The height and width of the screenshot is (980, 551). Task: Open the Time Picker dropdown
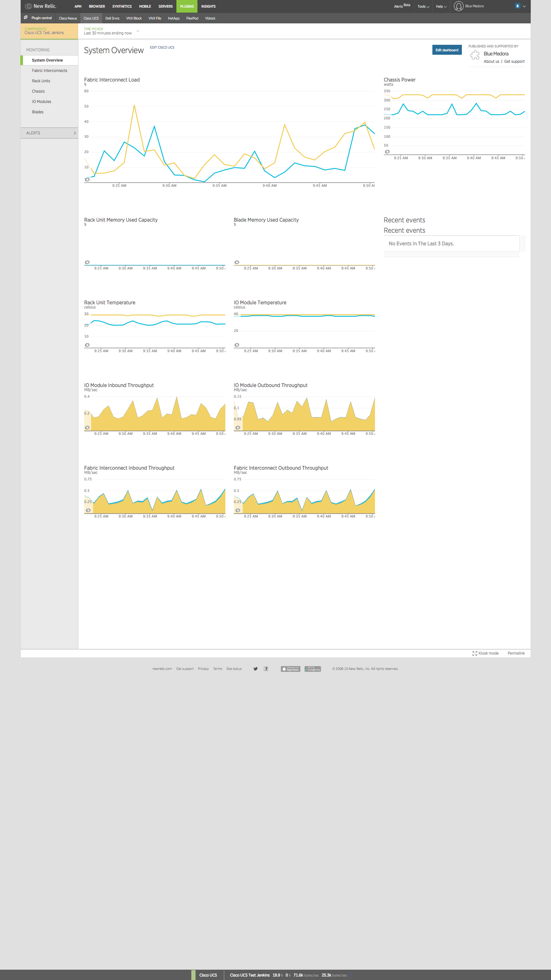(112, 31)
